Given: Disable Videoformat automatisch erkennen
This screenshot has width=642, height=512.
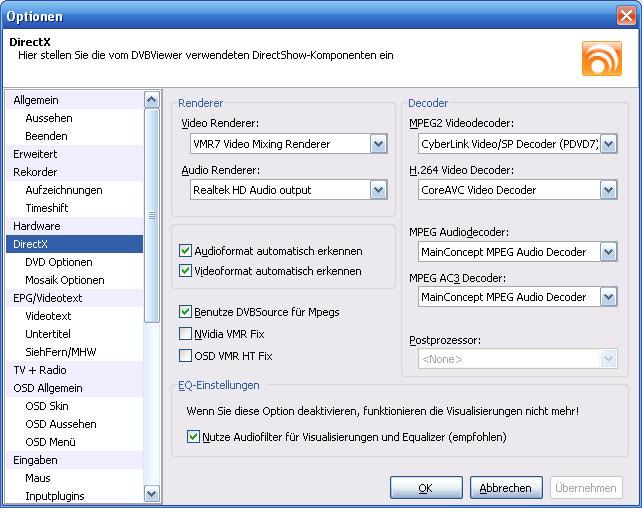Looking at the screenshot, I should click(x=185, y=271).
